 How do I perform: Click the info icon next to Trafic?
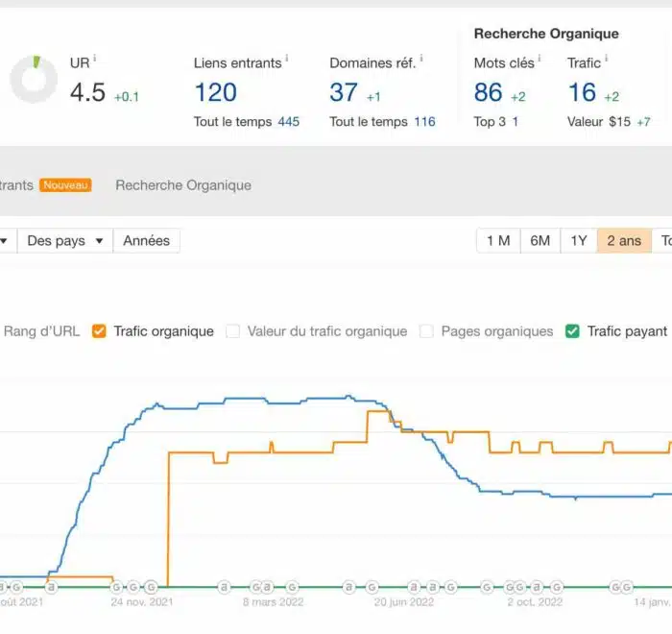pos(607,59)
